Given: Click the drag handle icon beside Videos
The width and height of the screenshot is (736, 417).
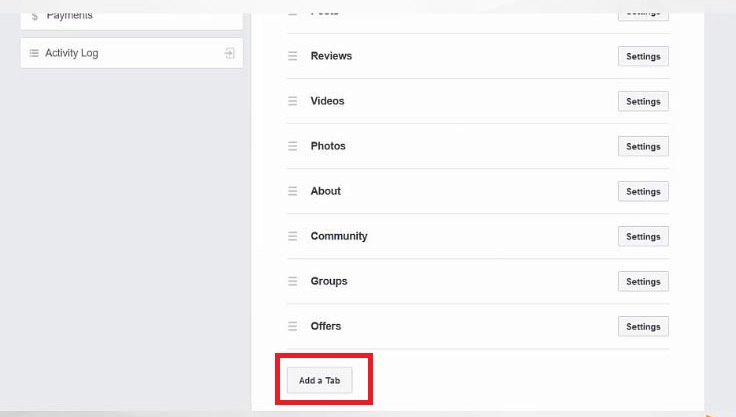Looking at the screenshot, I should coord(293,101).
